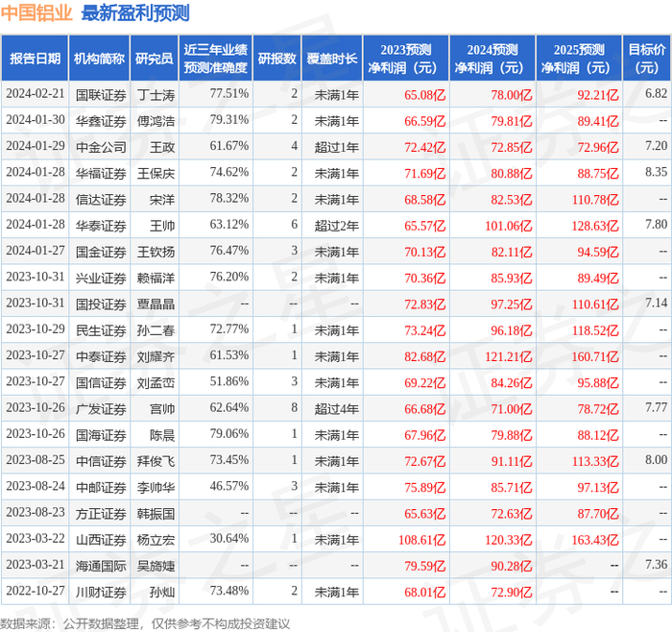
Task: Click the 近三年业绩预测准确度 header
Action: click(216, 59)
